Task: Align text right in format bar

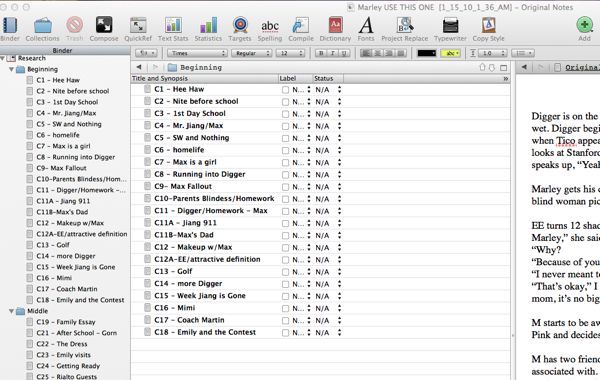Action: click(x=389, y=53)
